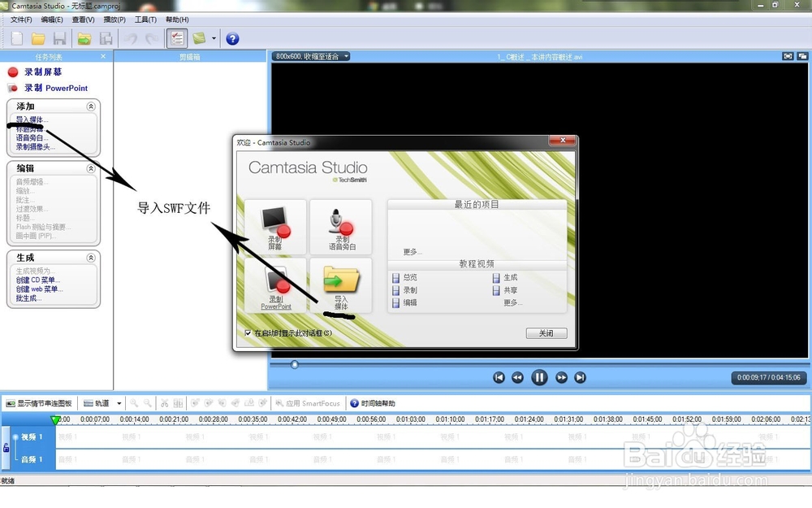
Task: Click 创建 web 菜单 link
Action: [x=39, y=289]
